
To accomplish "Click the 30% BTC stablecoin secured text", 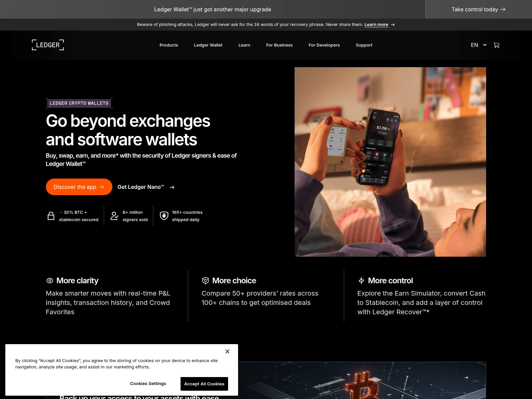I will tap(79, 216).
